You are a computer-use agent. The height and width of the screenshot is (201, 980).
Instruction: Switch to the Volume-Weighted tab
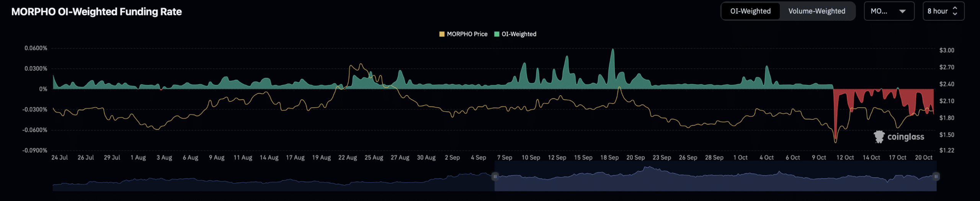tap(816, 11)
